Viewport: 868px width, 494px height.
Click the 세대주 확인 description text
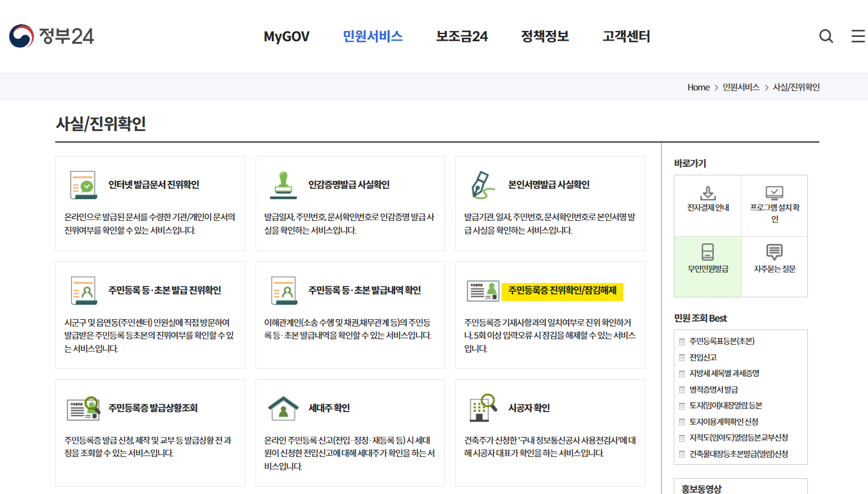click(349, 453)
